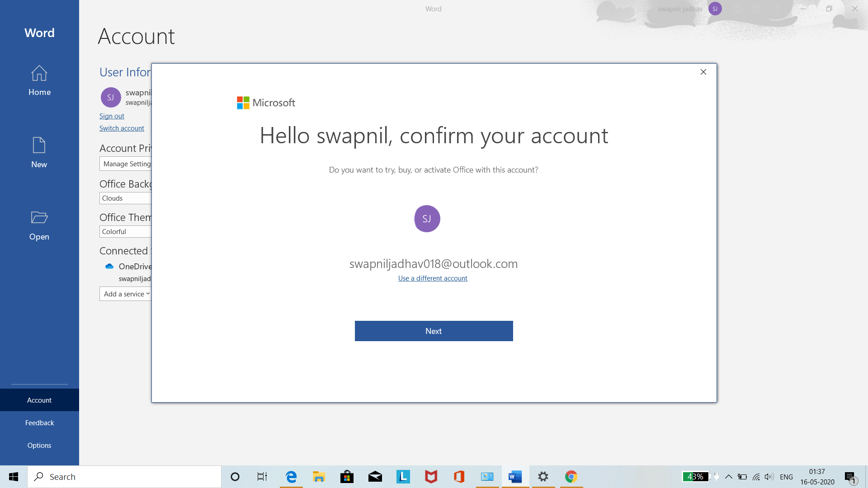Open McAfee from the taskbar
Image resolution: width=868 pixels, height=488 pixels.
[x=431, y=477]
